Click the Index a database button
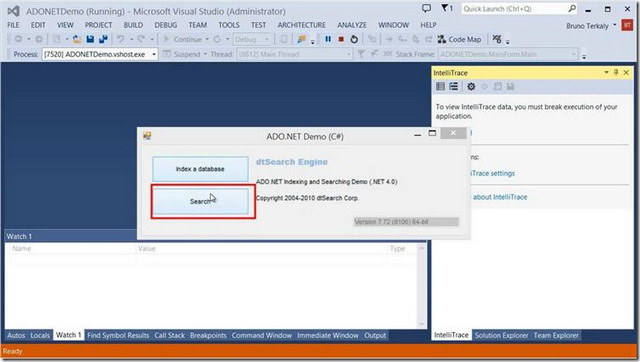The image size is (640, 362). tap(200, 169)
